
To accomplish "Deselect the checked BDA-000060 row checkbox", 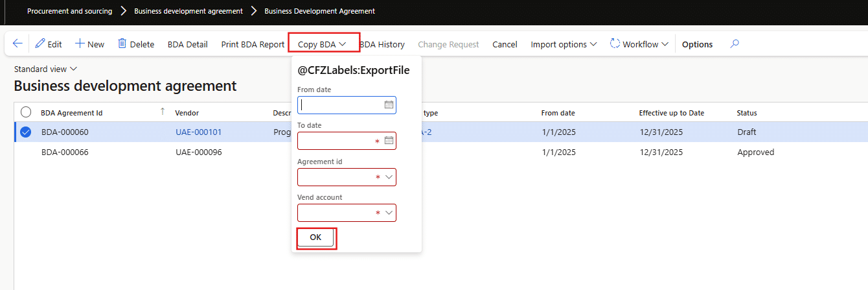I will [x=26, y=132].
